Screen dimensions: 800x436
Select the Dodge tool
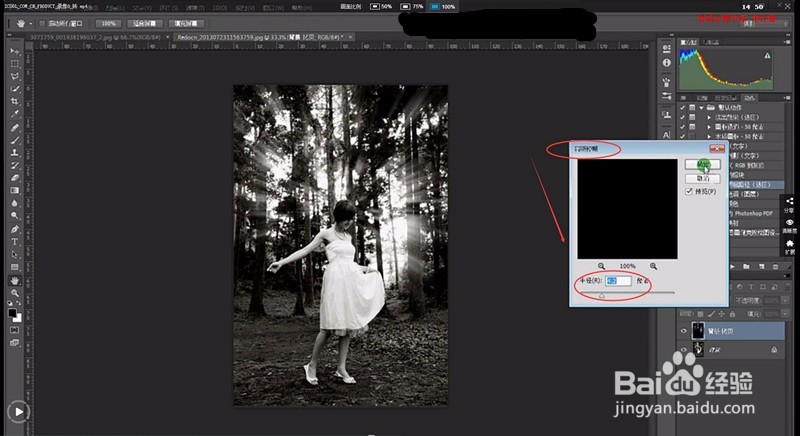click(x=15, y=215)
